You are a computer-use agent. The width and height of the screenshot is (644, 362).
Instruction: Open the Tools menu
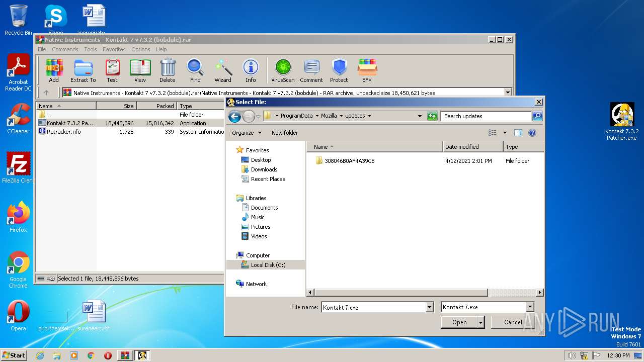point(91,49)
